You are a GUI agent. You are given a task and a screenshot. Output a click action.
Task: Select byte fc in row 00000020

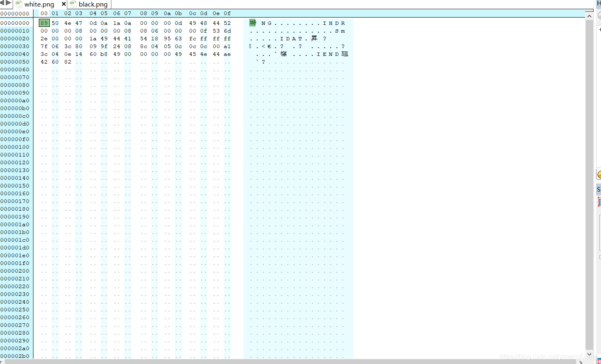(193, 39)
